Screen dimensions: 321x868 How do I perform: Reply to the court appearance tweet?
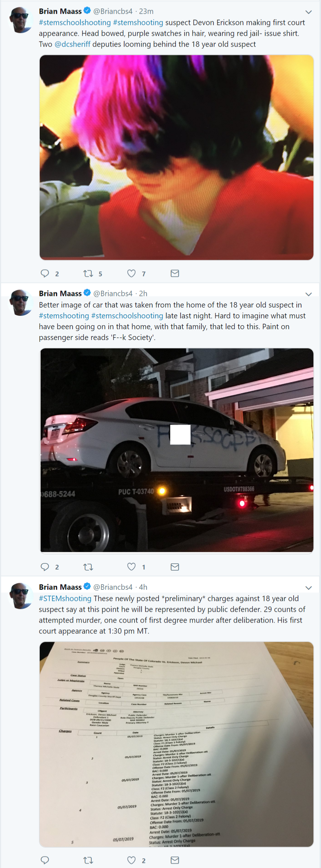pos(45,274)
